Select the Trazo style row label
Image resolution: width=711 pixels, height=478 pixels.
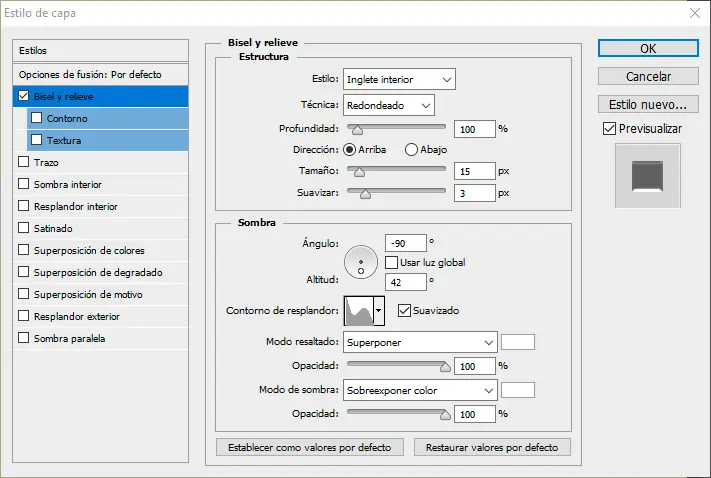click(46, 162)
